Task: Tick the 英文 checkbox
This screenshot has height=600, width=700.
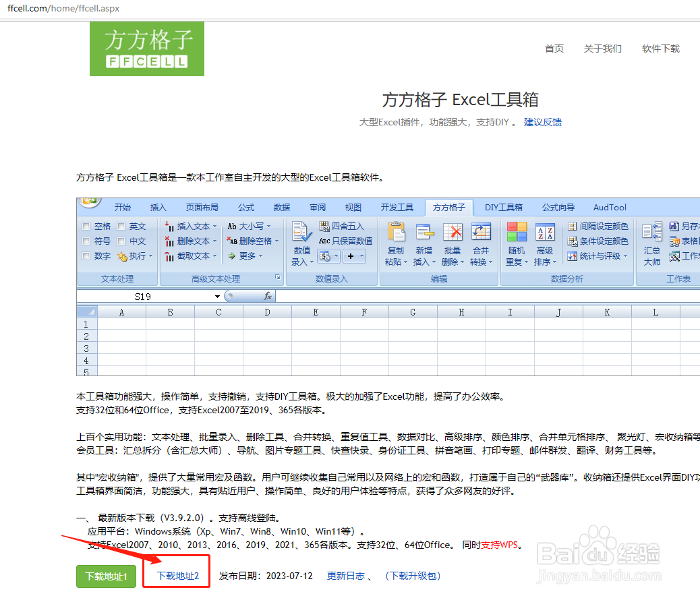Action: pyautogui.click(x=121, y=227)
